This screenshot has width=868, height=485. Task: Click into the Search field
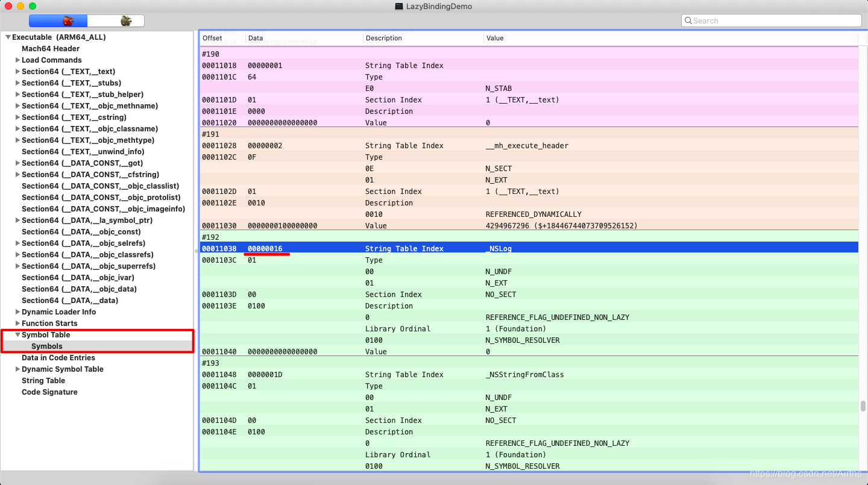point(772,20)
